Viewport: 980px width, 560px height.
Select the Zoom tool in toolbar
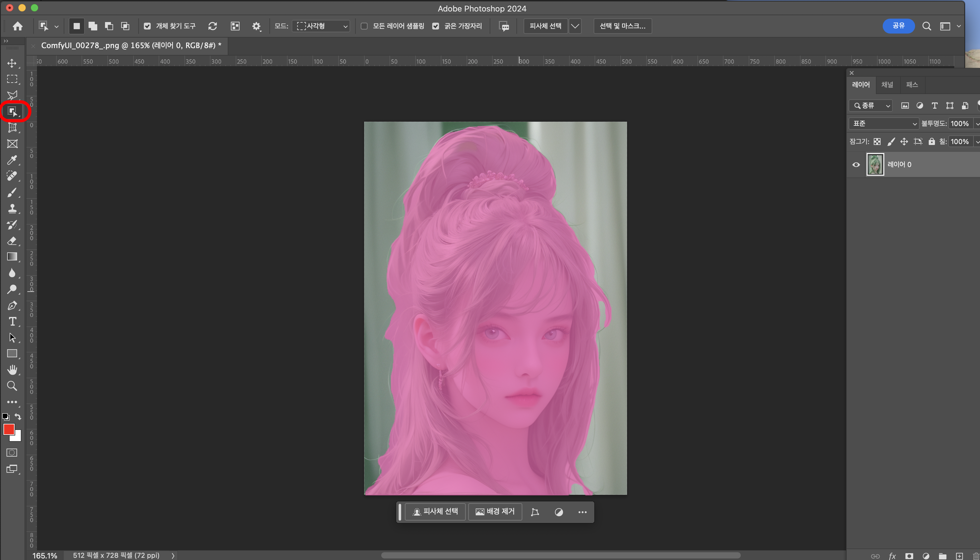click(12, 386)
